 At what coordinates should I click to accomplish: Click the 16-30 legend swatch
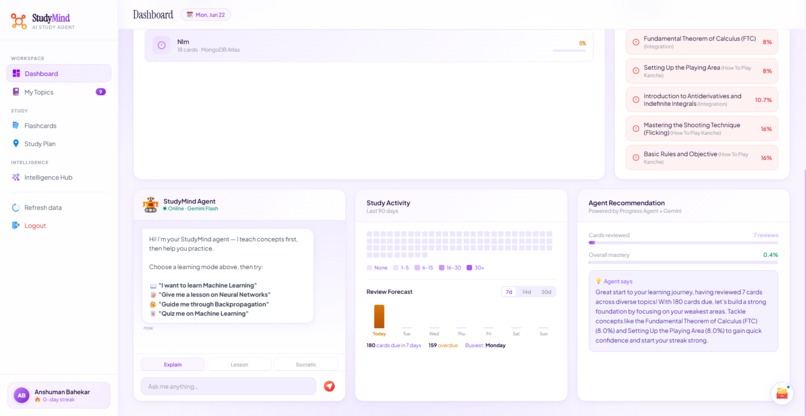pyautogui.click(x=442, y=268)
